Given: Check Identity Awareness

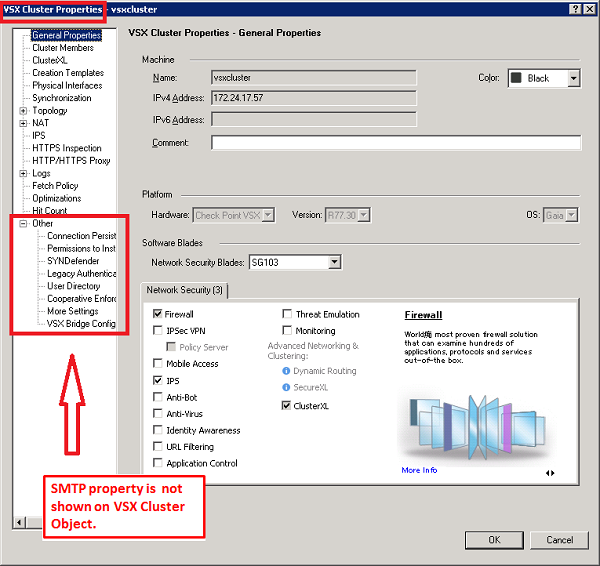Looking at the screenshot, I should (157, 430).
